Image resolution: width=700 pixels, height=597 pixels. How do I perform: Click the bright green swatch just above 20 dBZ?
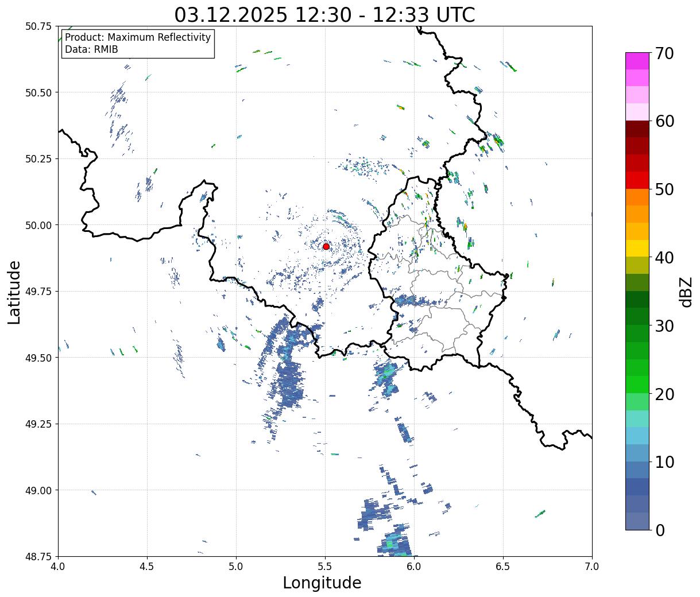pos(637,385)
